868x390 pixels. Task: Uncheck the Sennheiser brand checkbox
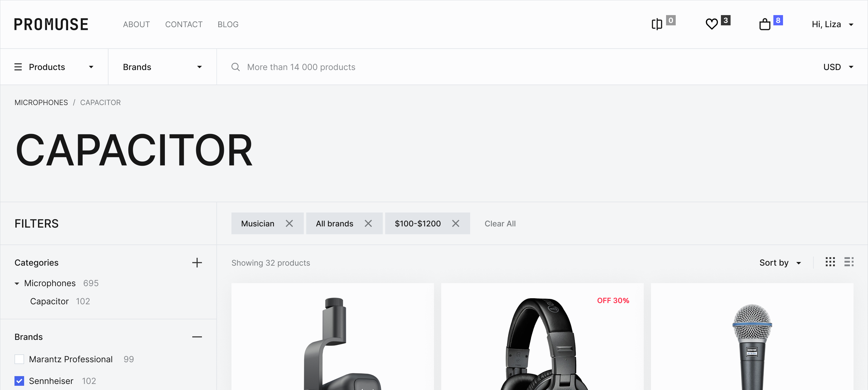click(19, 381)
